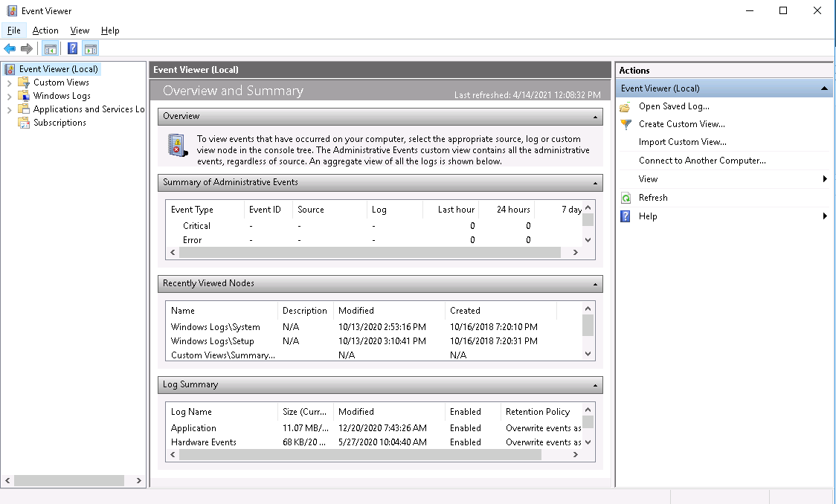Click the Create Custom View funnel icon
Viewport: 836px width, 504px height.
pos(626,124)
